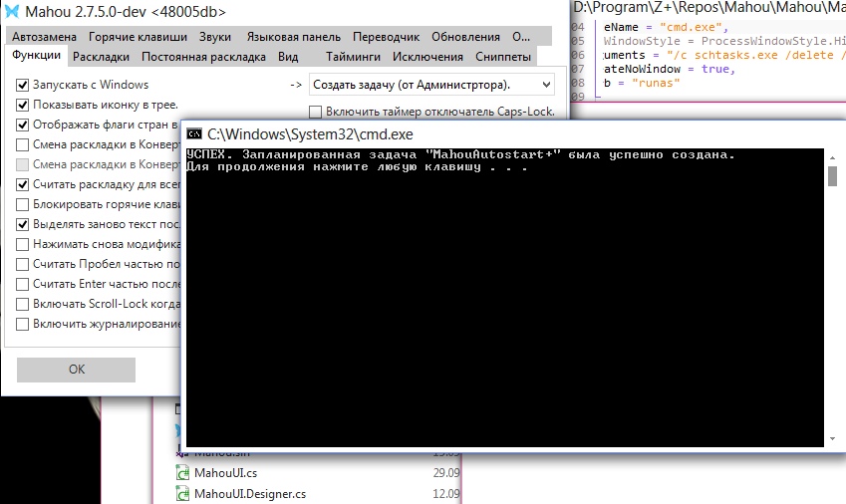Open the Исключения tab

point(427,57)
